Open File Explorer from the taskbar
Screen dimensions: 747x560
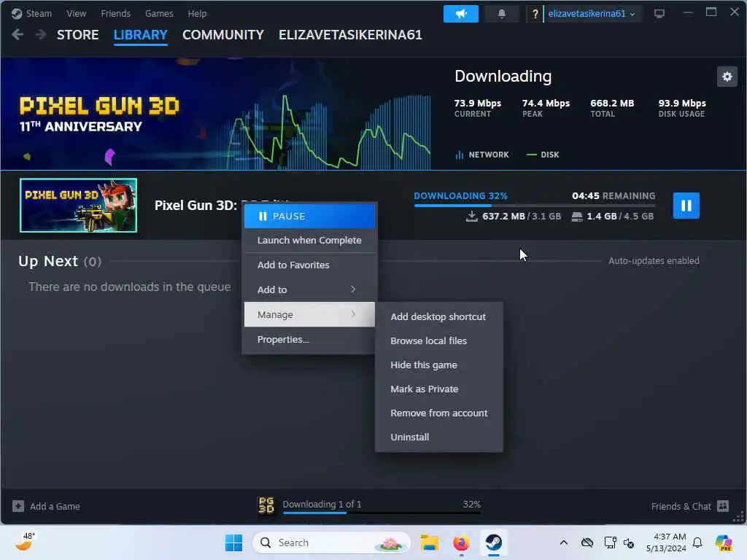point(429,542)
